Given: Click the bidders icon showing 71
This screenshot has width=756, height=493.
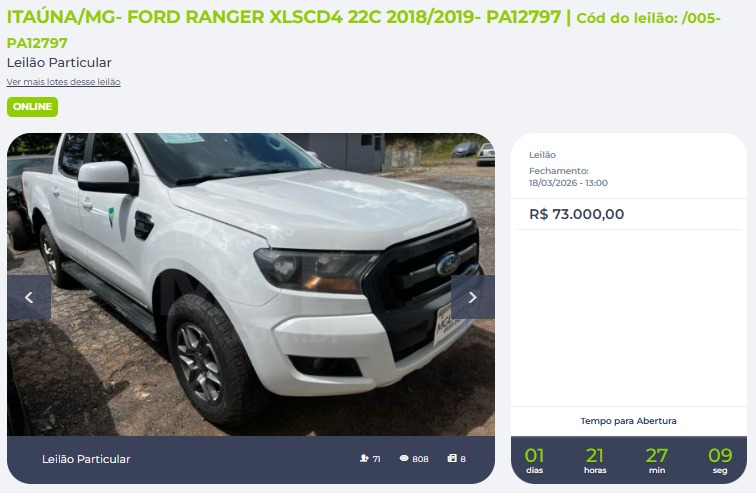Looking at the screenshot, I should point(364,458).
